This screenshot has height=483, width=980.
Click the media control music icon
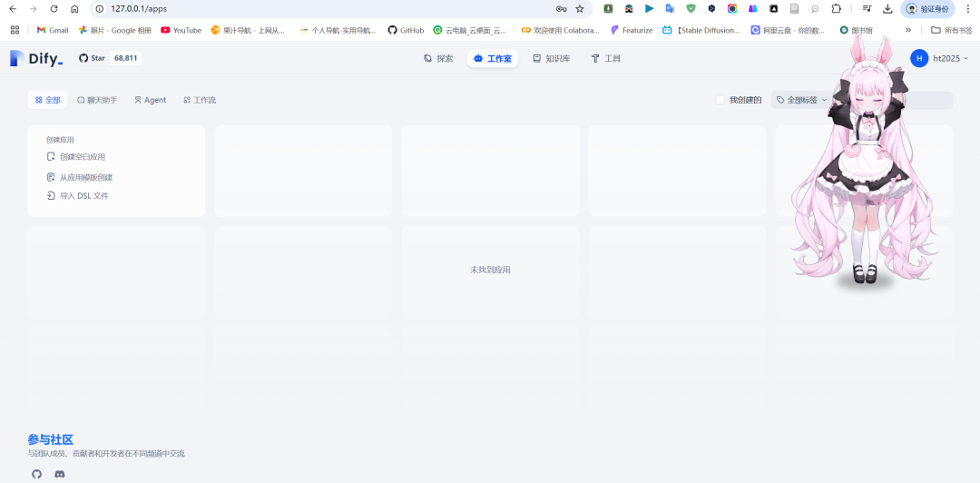tap(867, 9)
